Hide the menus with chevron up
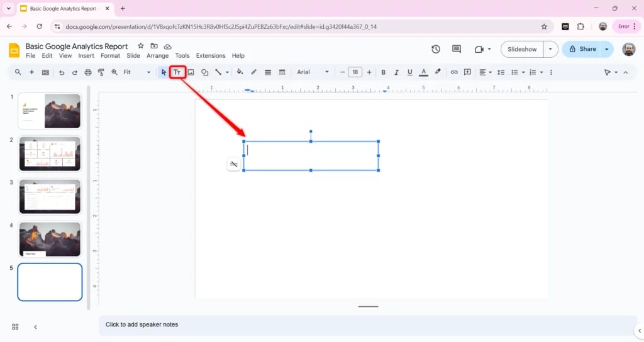 [x=626, y=72]
